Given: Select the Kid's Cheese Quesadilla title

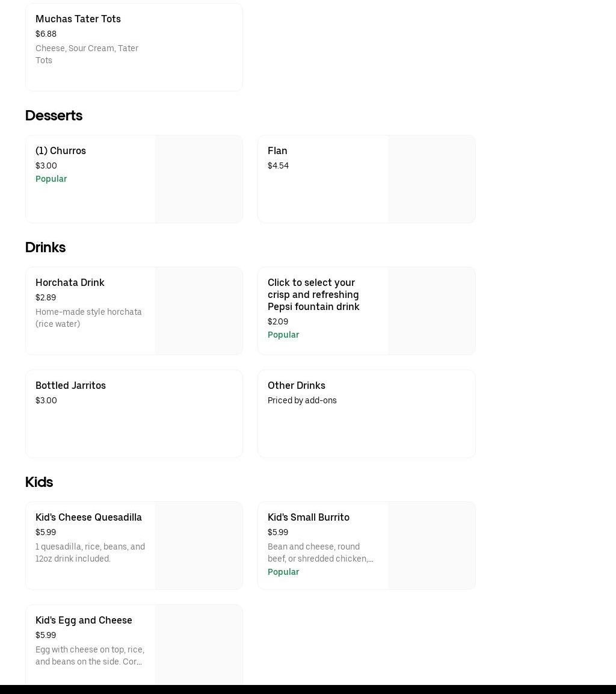Looking at the screenshot, I should pyautogui.click(x=88, y=517).
